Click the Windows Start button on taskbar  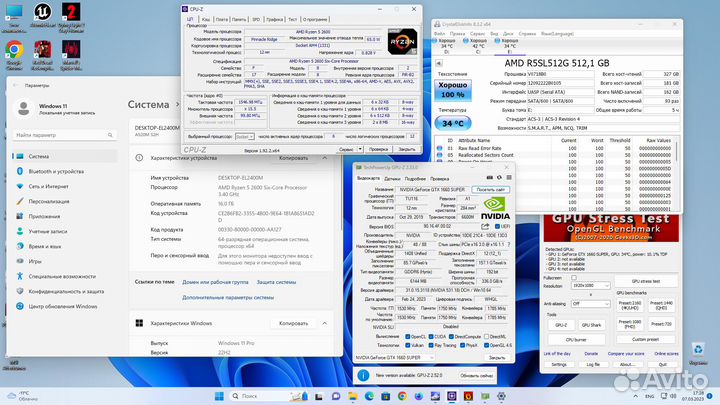pos(219,396)
